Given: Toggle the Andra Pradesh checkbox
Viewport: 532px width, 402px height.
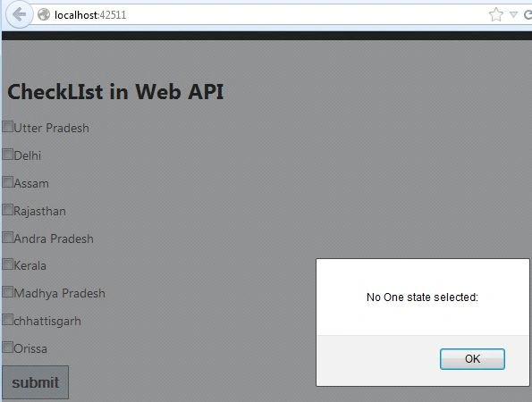Looking at the screenshot, I should [8, 238].
